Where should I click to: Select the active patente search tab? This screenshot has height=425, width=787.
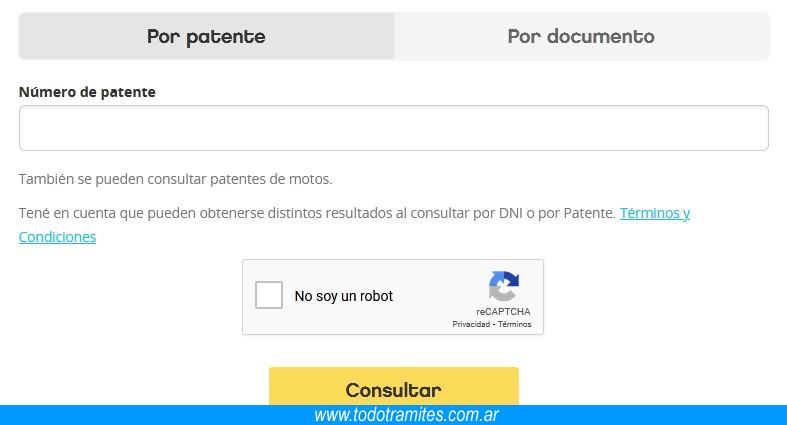(x=206, y=37)
